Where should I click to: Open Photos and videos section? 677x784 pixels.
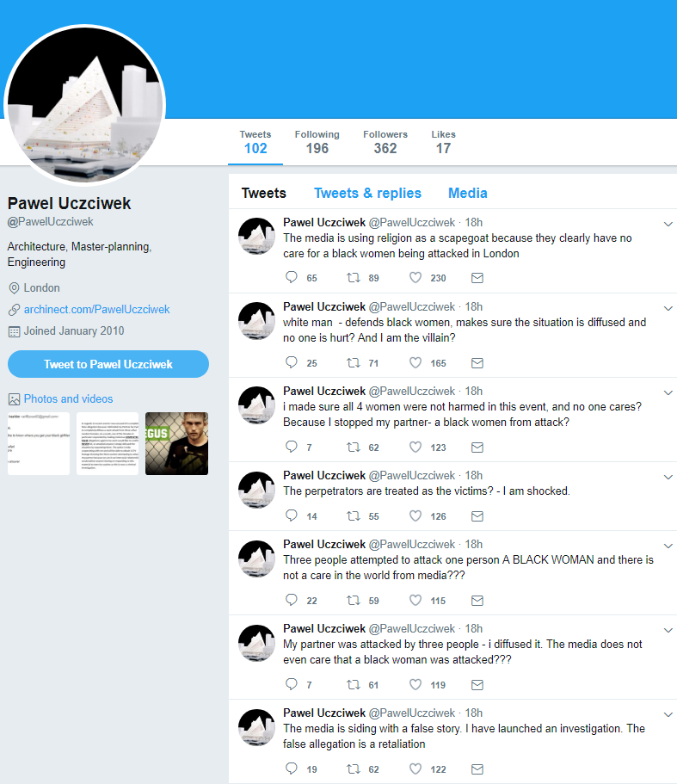click(x=69, y=399)
